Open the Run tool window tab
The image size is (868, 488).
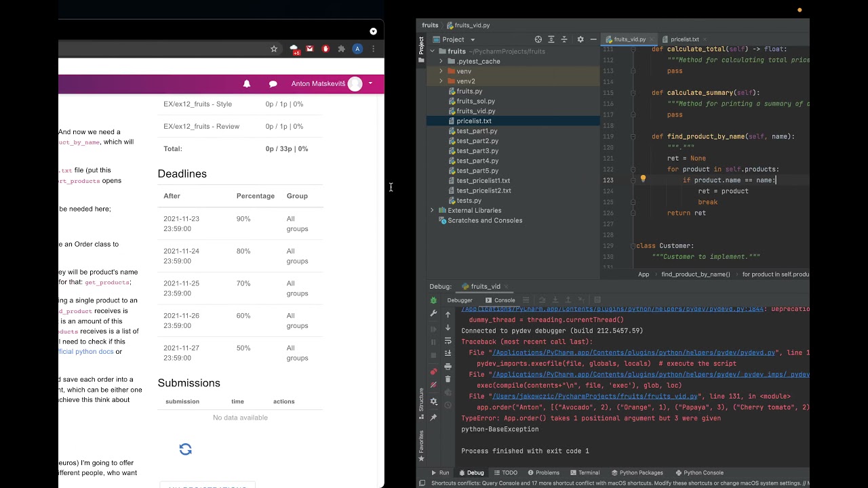439,472
